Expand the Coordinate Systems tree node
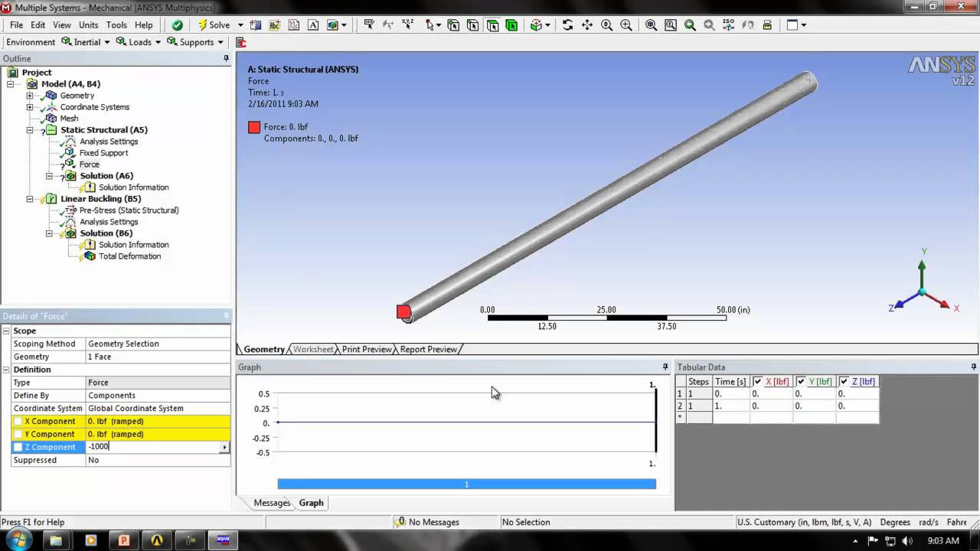Viewport: 980px width, 551px height. pos(30,107)
